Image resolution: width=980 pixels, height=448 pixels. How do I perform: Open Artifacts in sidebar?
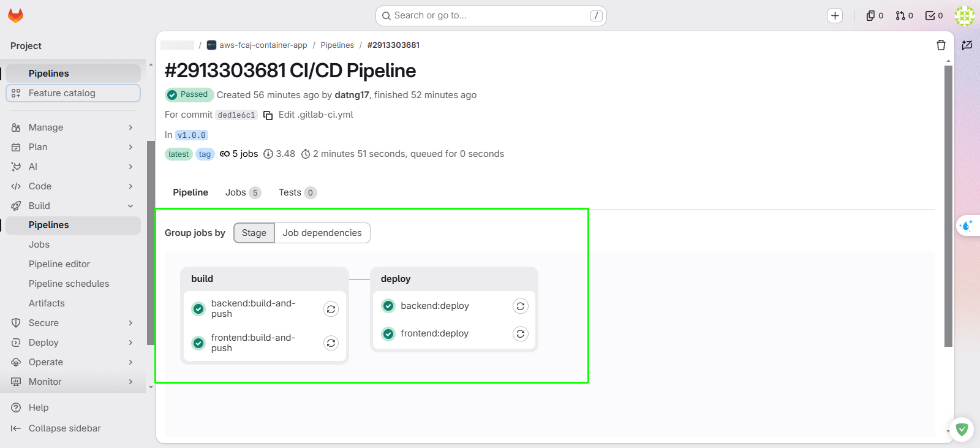(73, 303)
